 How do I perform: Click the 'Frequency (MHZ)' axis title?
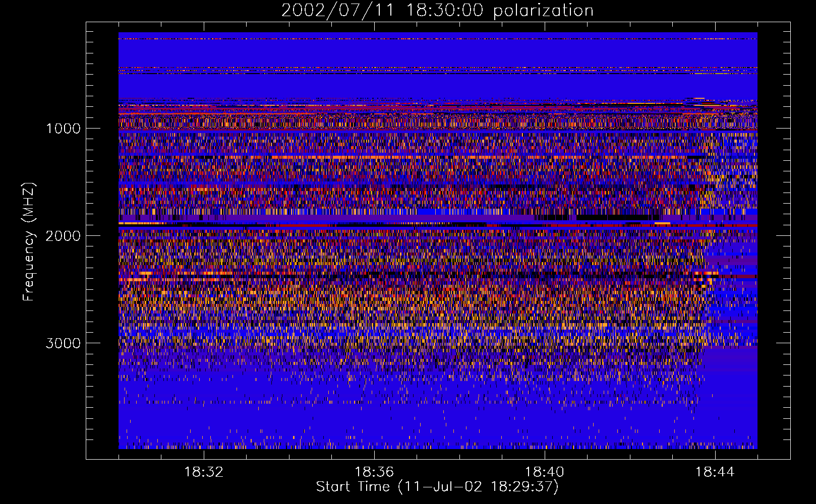point(29,242)
